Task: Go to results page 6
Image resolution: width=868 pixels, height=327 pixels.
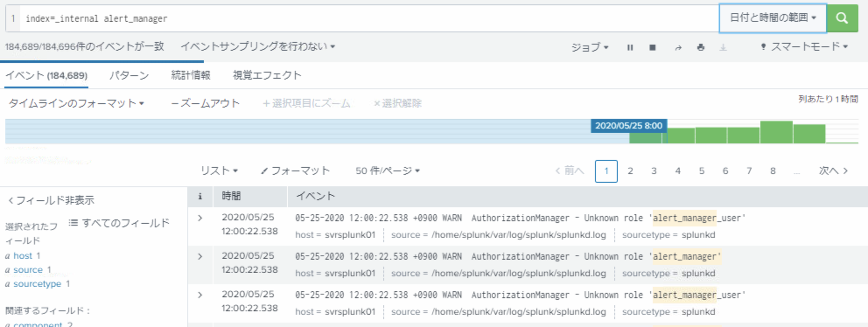Action: 725,171
